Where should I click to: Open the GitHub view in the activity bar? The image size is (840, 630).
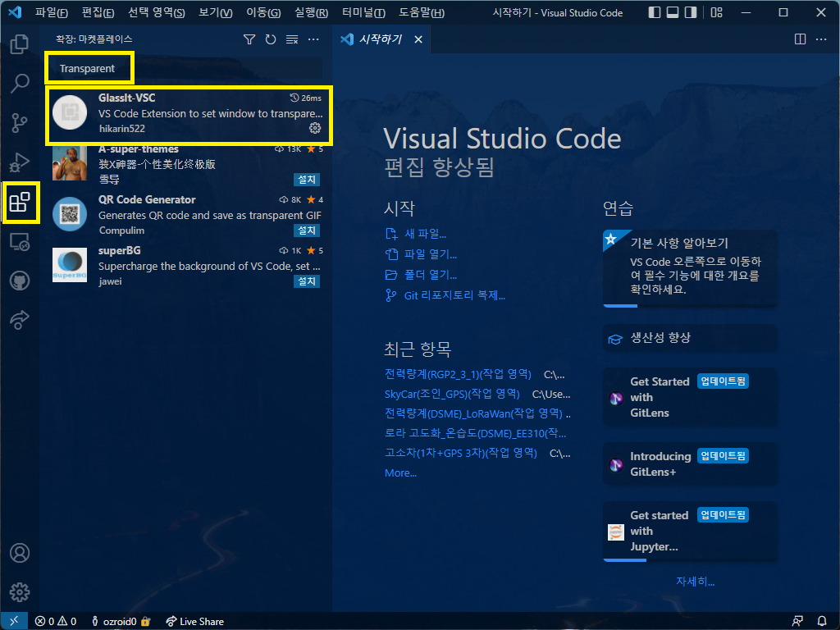[x=20, y=281]
